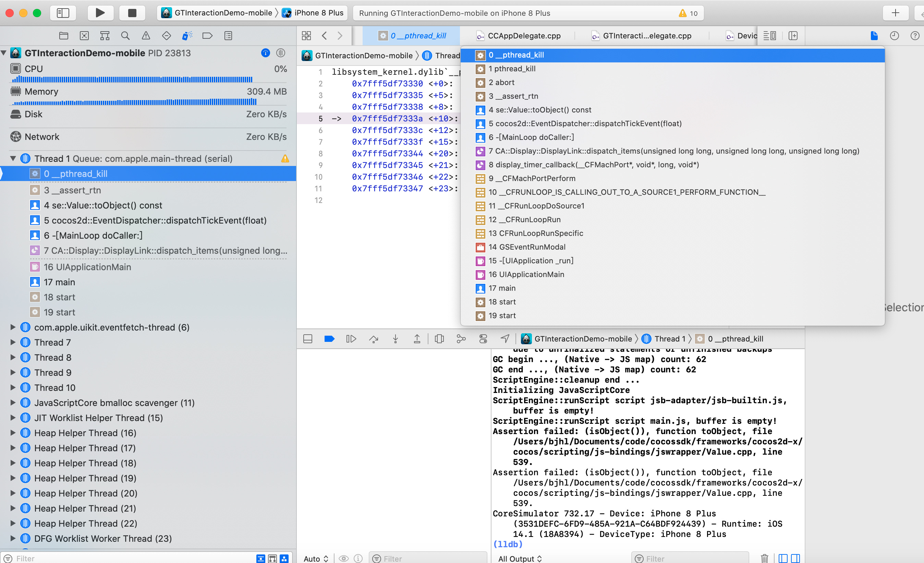Click the Simulate Location arrow icon
The height and width of the screenshot is (563, 924).
point(505,339)
